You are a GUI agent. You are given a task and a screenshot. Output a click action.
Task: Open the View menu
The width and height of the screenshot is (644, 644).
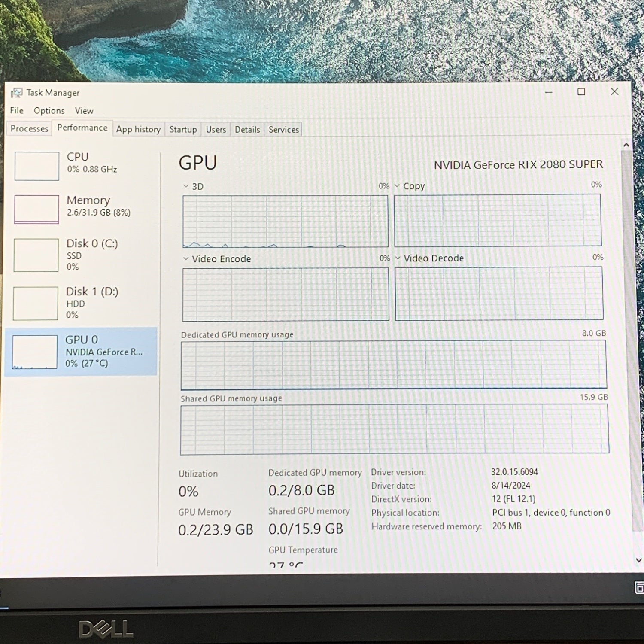click(x=84, y=111)
